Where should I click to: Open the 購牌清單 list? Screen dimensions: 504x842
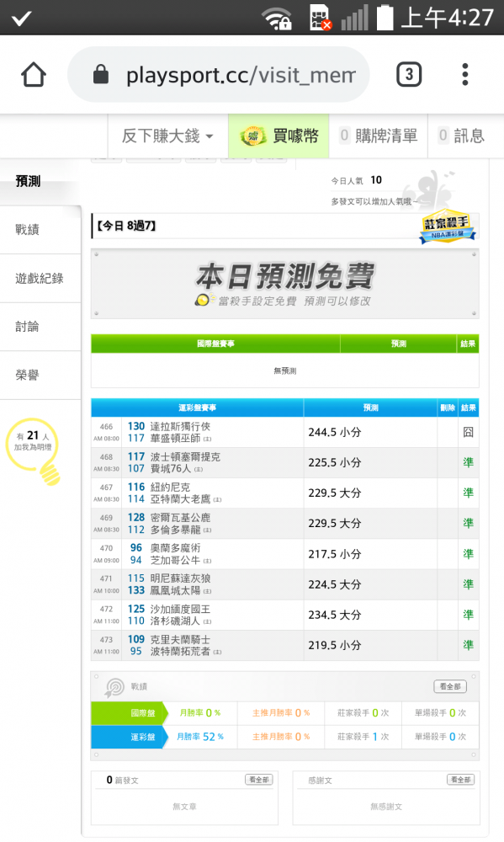pyautogui.click(x=379, y=136)
